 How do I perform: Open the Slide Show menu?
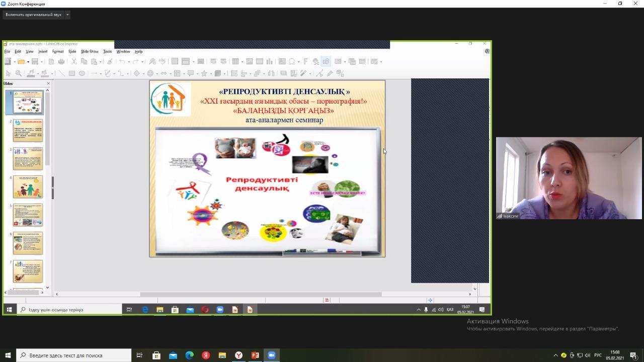point(90,51)
